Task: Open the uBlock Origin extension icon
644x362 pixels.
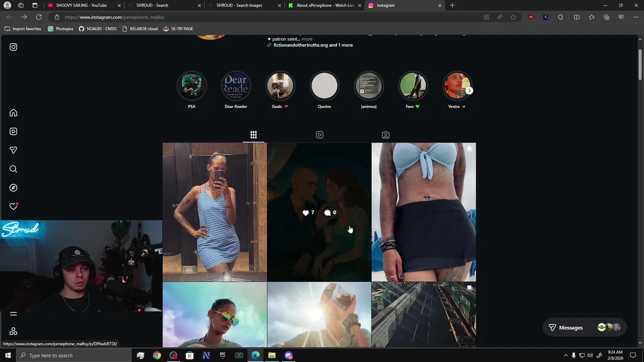Action: [x=531, y=17]
